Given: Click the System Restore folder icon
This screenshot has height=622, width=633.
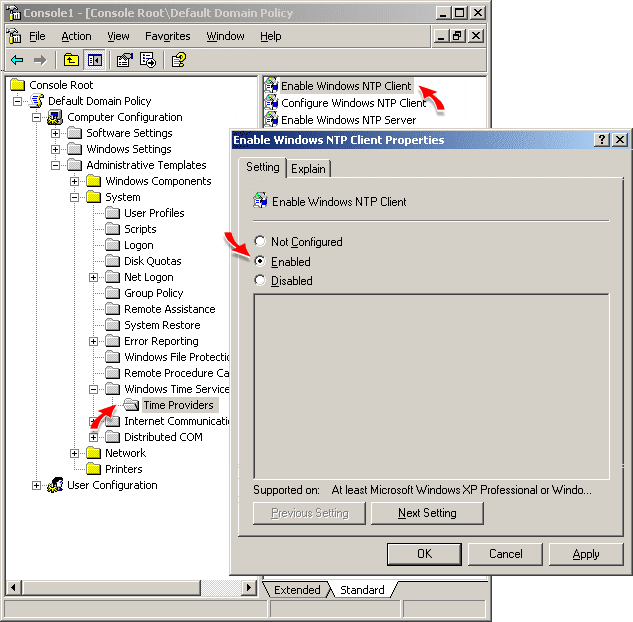Looking at the screenshot, I should click(113, 325).
